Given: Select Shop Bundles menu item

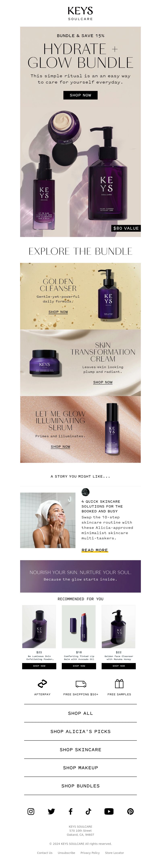Looking at the screenshot, I should pyautogui.click(x=80, y=785).
